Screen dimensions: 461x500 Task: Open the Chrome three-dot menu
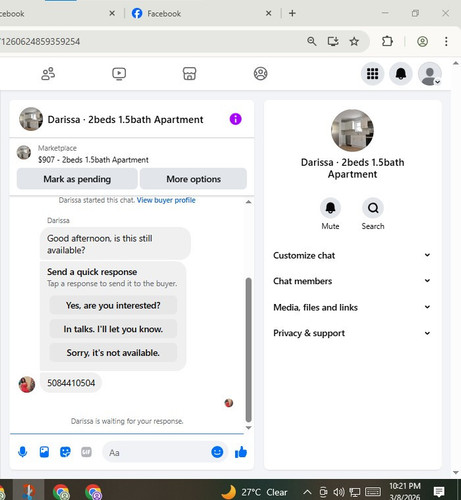pos(446,41)
